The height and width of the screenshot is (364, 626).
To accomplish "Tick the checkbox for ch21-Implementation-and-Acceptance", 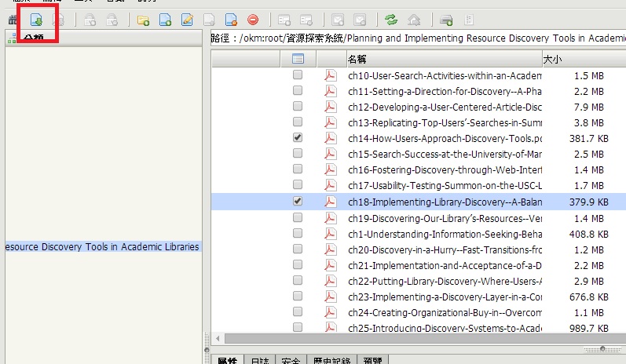I will tap(298, 264).
